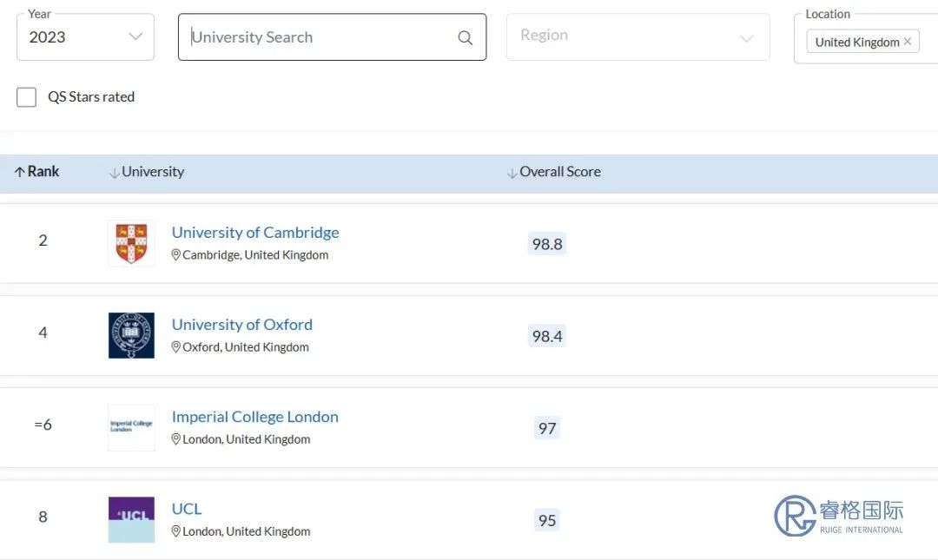
Task: Click rank 2 in Cambridge row
Action: coord(43,240)
